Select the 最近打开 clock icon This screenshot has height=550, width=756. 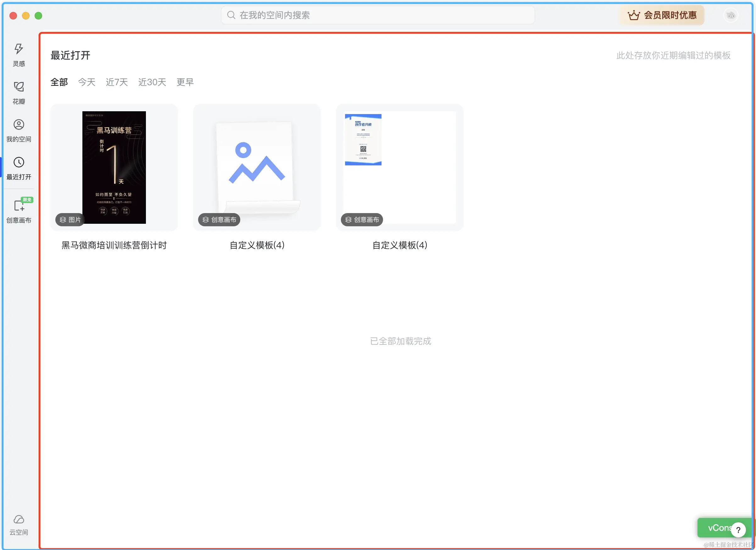(19, 162)
